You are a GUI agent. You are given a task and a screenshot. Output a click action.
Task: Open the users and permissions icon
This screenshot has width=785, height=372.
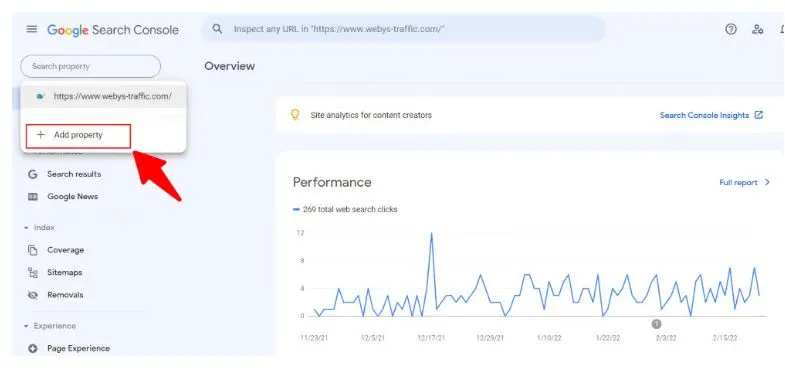click(x=757, y=29)
